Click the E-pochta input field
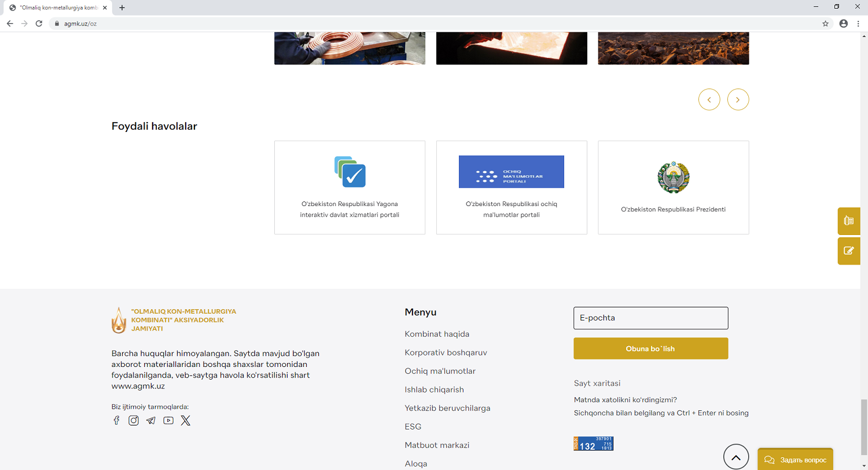This screenshot has height=470, width=868. click(x=650, y=318)
